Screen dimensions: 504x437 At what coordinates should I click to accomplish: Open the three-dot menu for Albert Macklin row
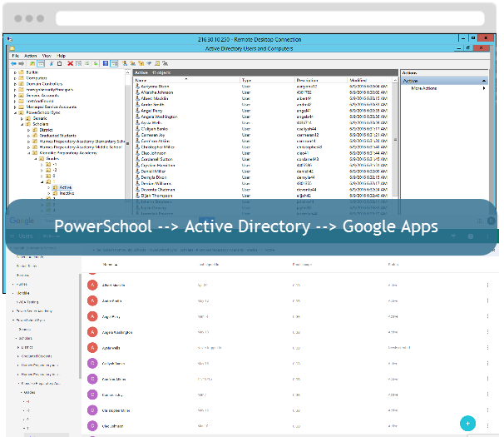click(487, 286)
